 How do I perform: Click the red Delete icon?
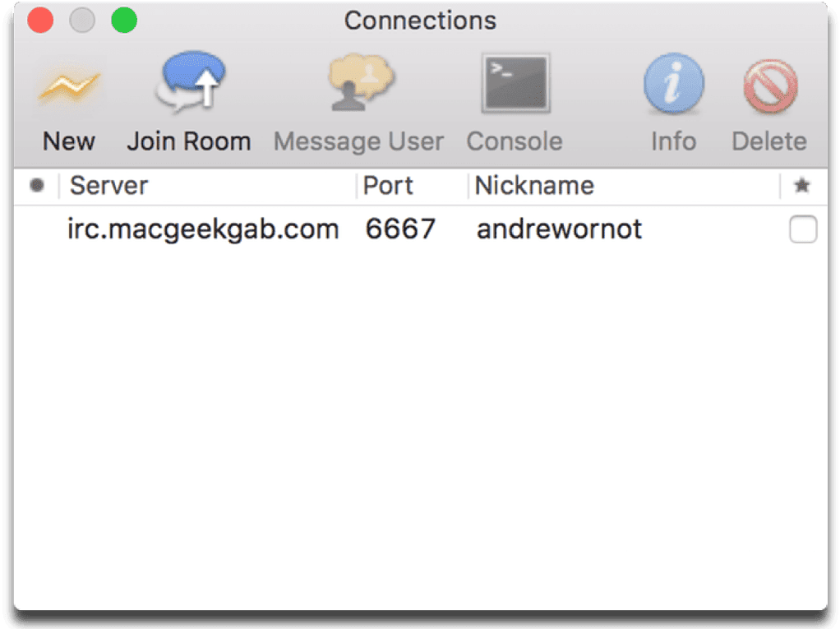[x=770, y=86]
